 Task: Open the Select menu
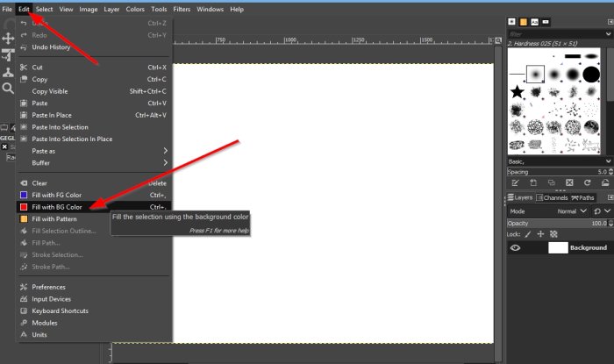pyautogui.click(x=44, y=9)
